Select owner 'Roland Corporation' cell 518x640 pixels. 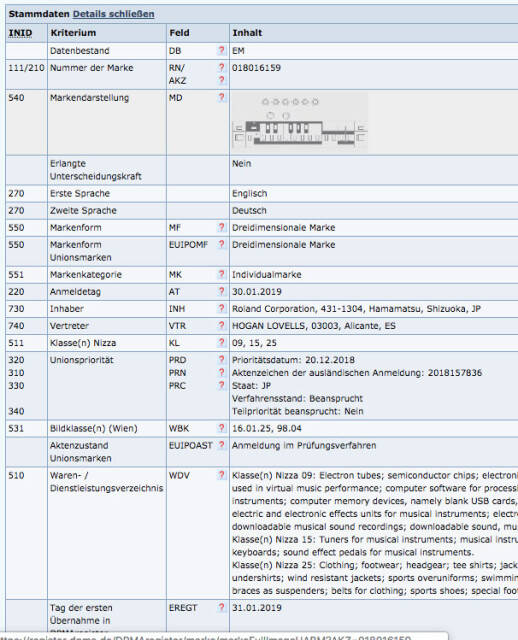(x=356, y=309)
